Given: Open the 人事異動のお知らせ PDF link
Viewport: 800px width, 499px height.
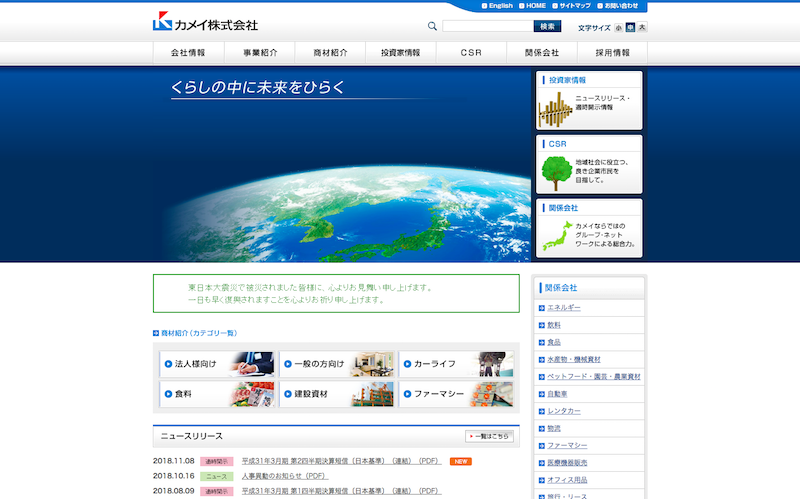Looking at the screenshot, I should point(285,476).
